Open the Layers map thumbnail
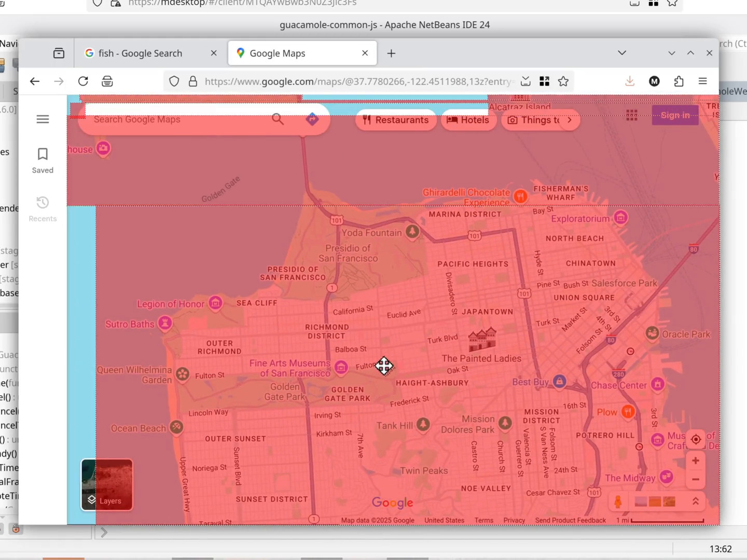Viewport: 747px width, 560px height. 107,485
